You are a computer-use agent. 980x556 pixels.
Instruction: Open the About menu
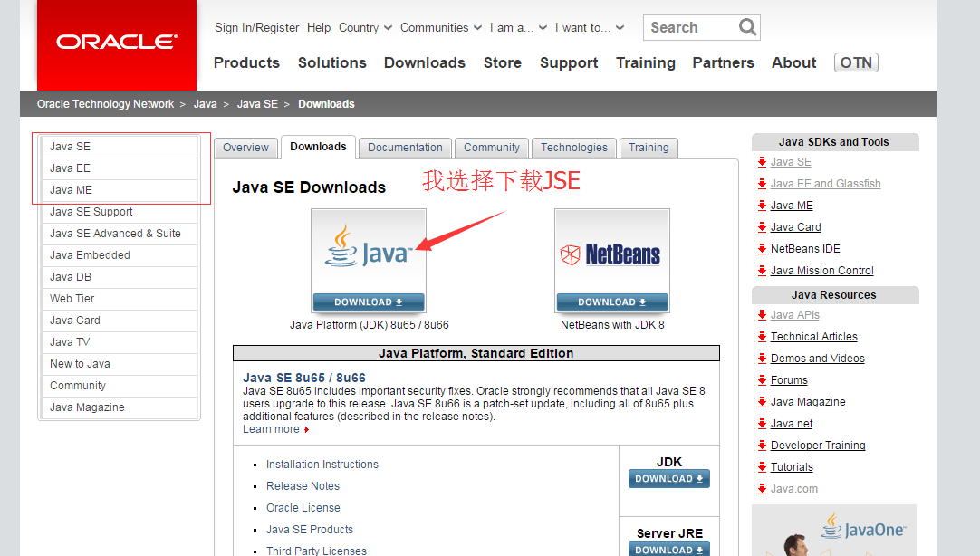[793, 62]
